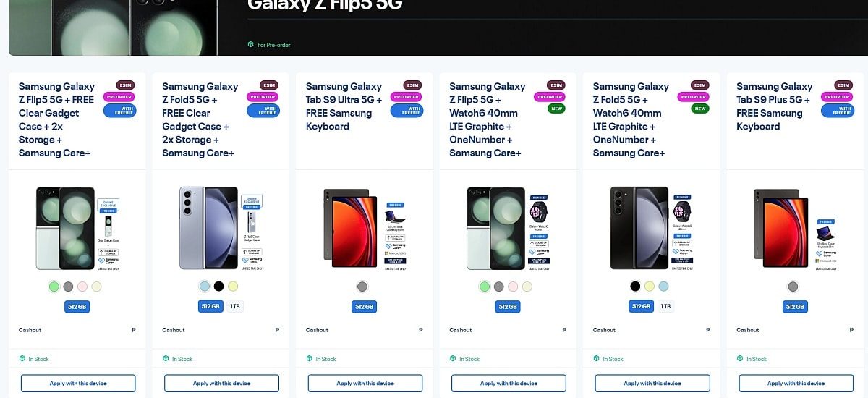
Task: Click the For Pre-order box icon in the banner
Action: click(250, 45)
